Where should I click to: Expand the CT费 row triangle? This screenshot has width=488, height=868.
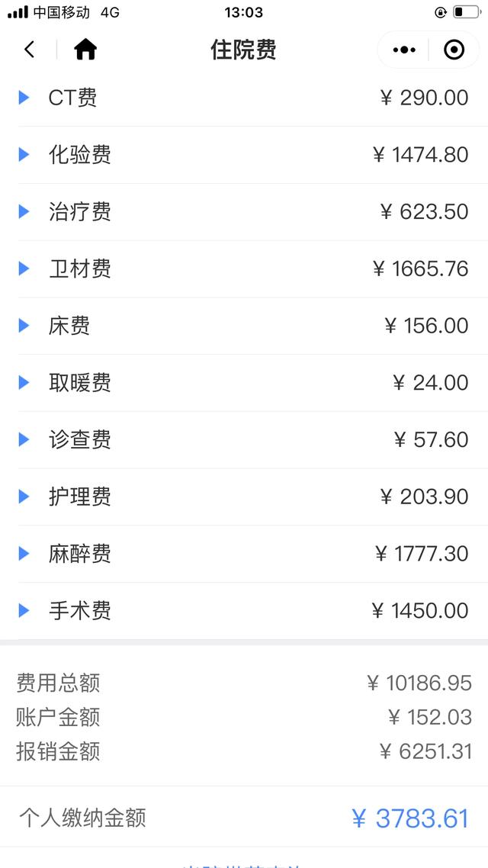pyautogui.click(x=24, y=98)
